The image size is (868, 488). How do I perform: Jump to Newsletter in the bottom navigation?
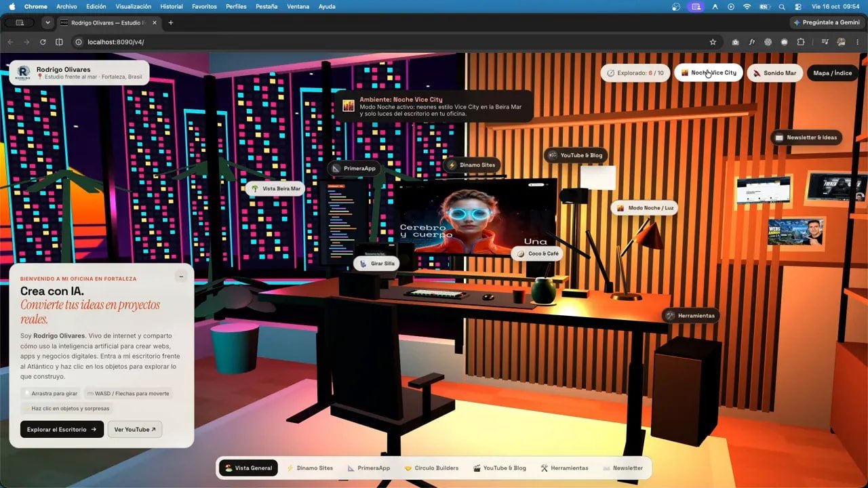point(623,468)
